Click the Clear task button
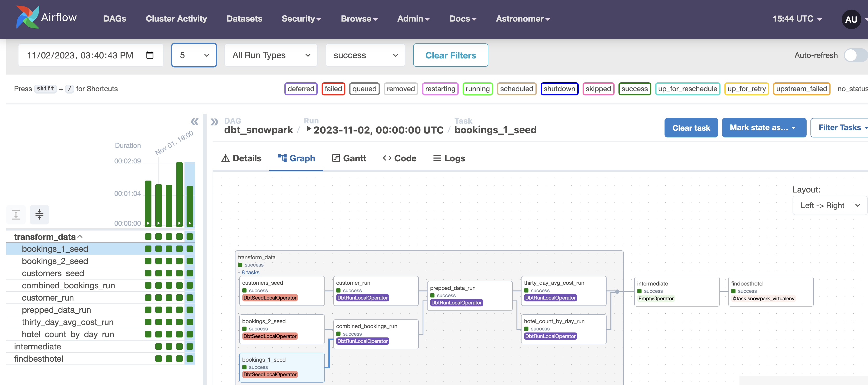The width and height of the screenshot is (868, 385). pyautogui.click(x=691, y=128)
